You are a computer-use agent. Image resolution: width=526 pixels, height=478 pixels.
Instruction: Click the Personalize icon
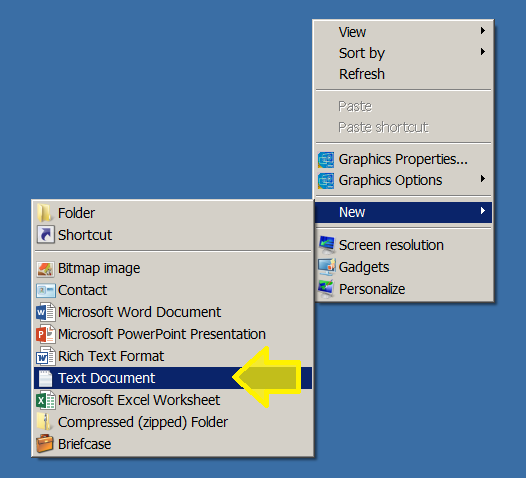coord(326,289)
